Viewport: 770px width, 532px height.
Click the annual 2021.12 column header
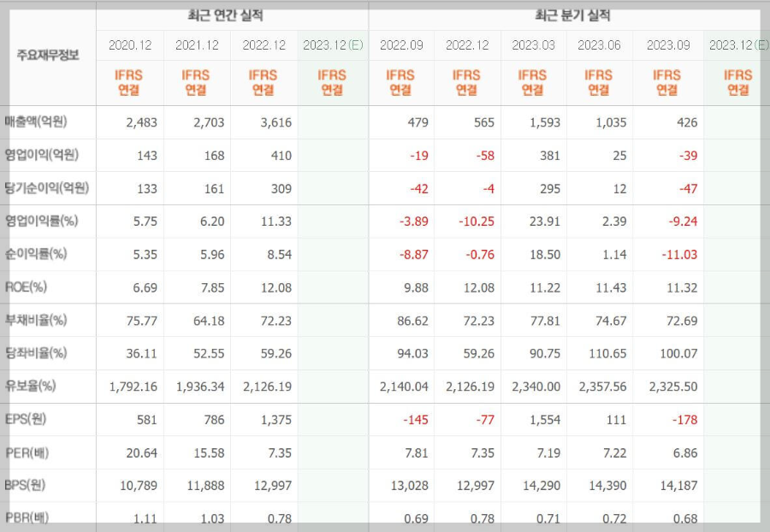click(x=197, y=45)
